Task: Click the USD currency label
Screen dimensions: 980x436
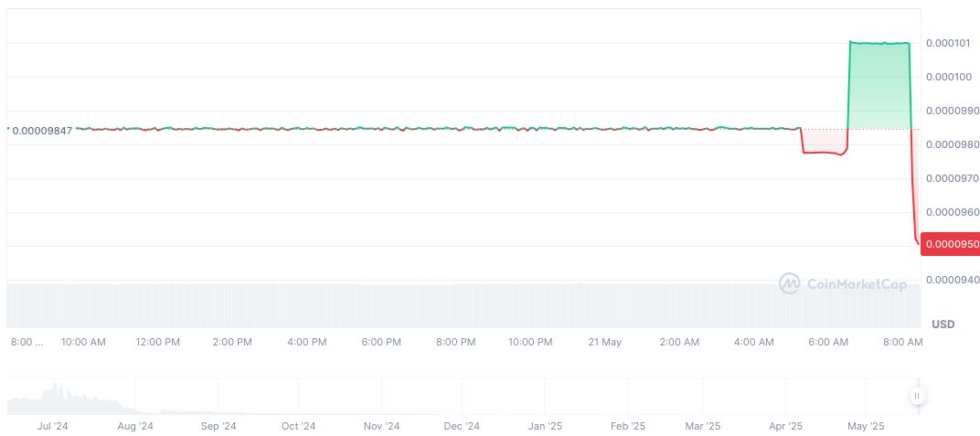Action: pos(943,324)
